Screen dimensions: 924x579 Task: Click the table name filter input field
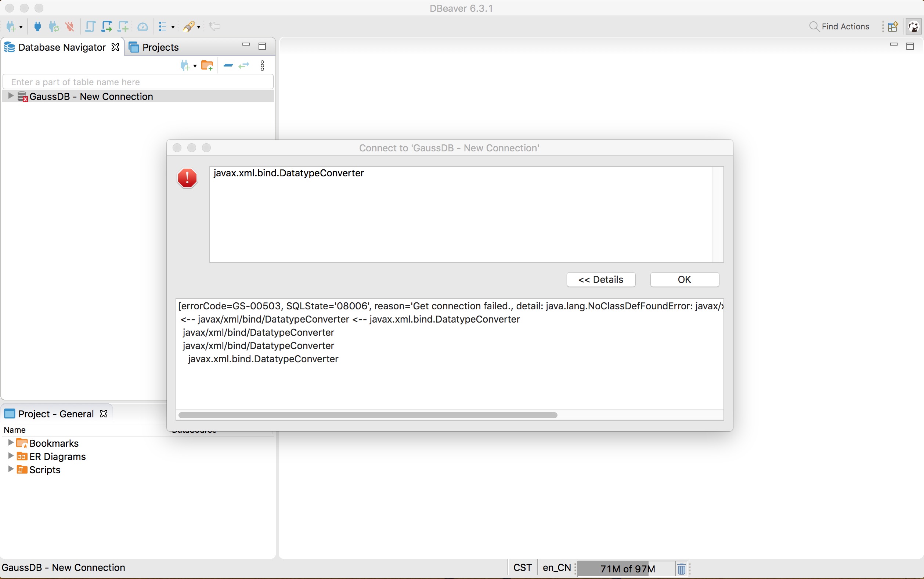tap(138, 82)
